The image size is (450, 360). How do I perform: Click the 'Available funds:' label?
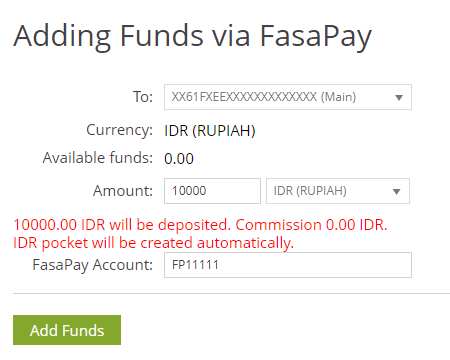(x=98, y=158)
